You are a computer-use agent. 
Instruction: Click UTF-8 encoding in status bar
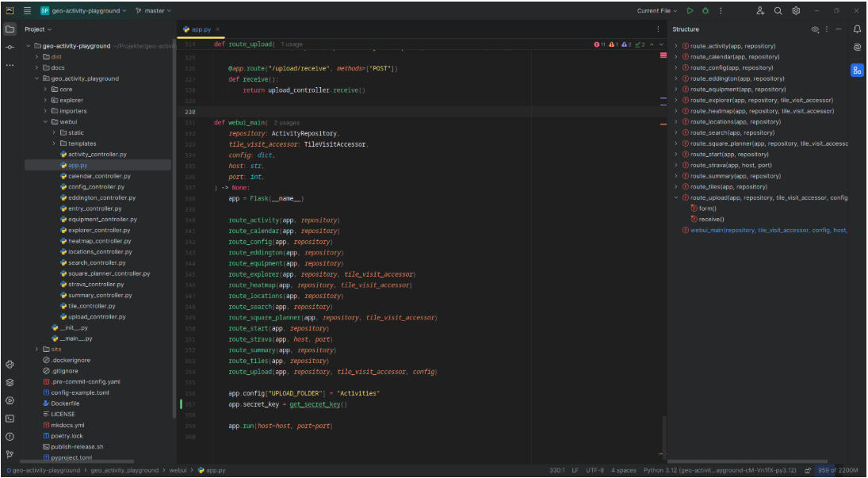595,470
